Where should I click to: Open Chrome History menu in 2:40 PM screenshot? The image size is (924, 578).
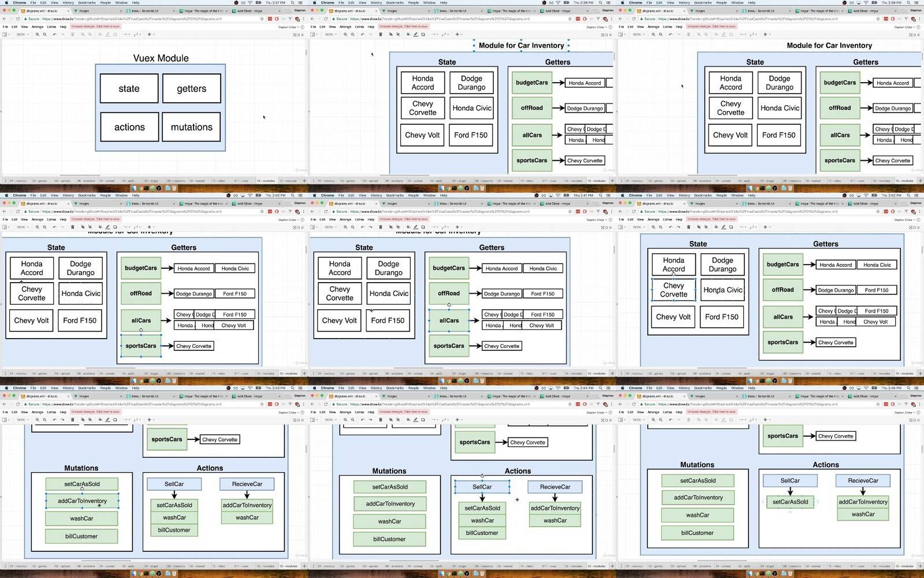[x=68, y=195]
